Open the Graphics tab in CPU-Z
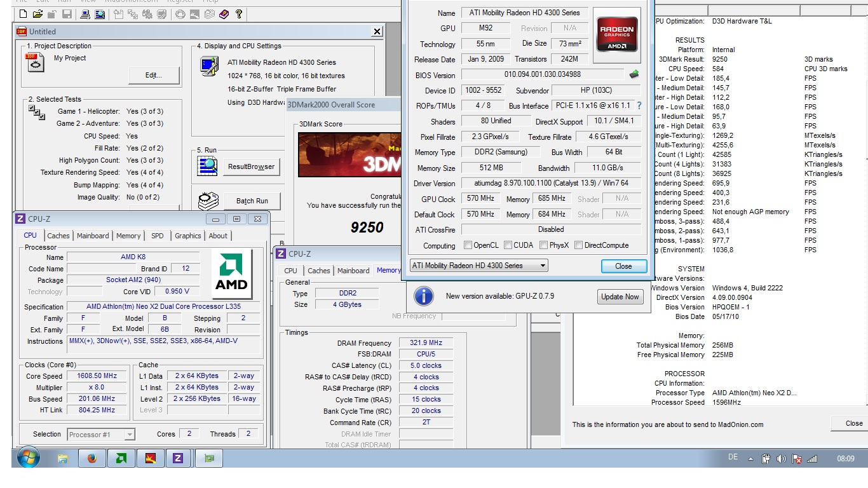The height and width of the screenshot is (488, 868). (188, 236)
